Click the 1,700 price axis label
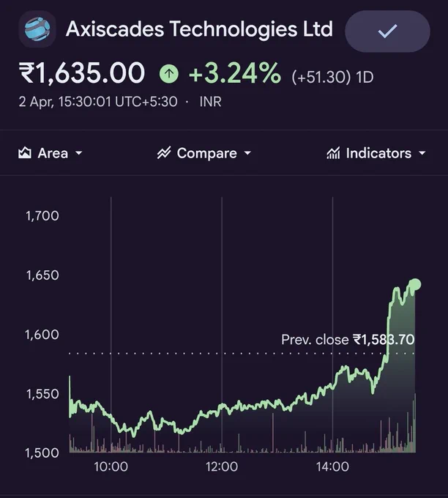The image size is (448, 498). [42, 216]
